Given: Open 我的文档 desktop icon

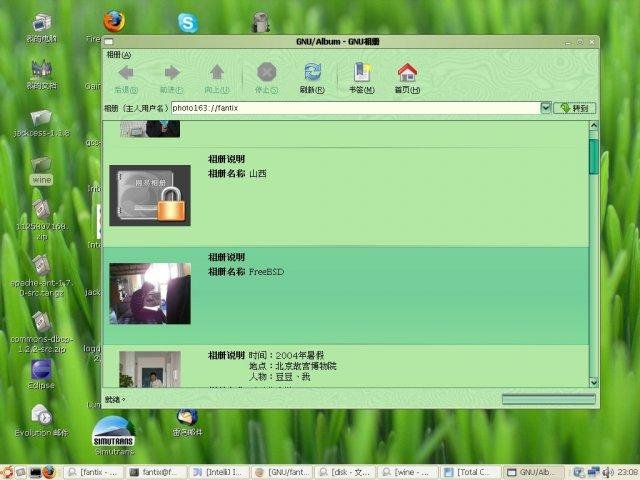Looking at the screenshot, I should pos(41,69).
